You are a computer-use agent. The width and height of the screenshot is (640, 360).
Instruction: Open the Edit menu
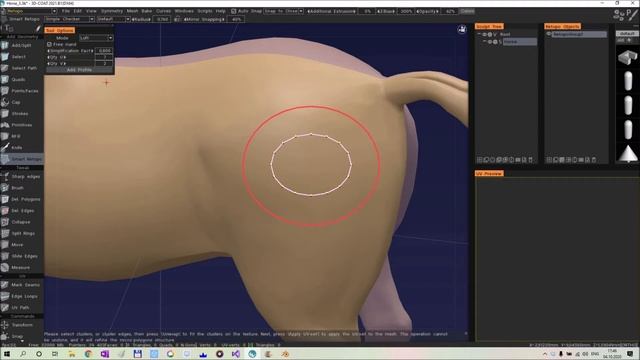click(x=78, y=11)
